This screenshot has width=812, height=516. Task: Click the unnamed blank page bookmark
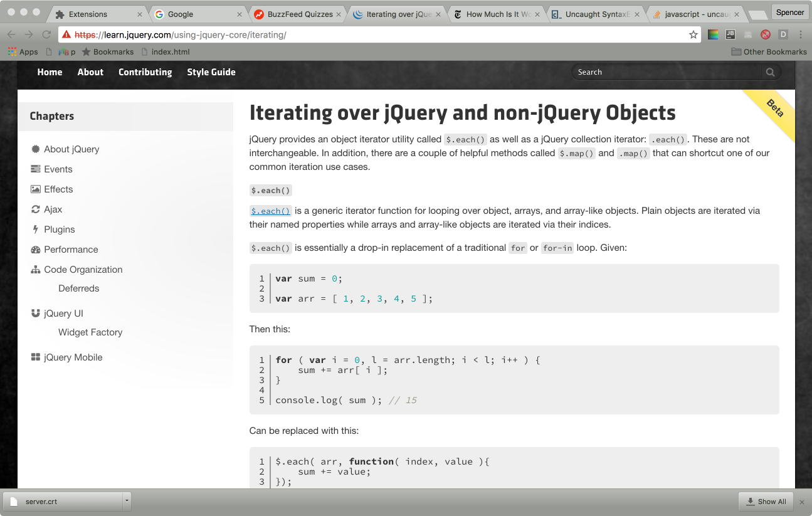[49, 52]
